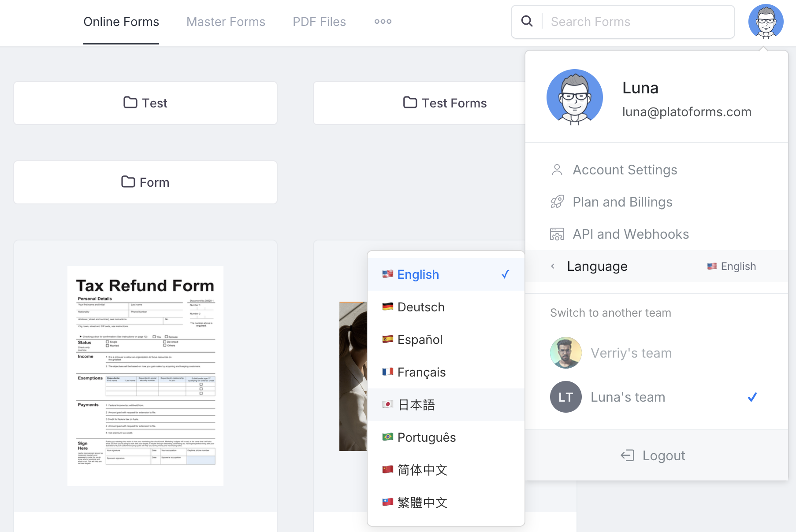The image size is (796, 532).
Task: Open the Form folder
Action: point(145,182)
